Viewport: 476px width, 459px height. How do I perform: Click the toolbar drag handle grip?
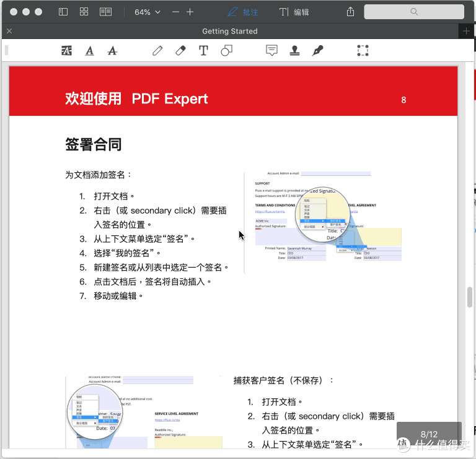(x=7, y=50)
